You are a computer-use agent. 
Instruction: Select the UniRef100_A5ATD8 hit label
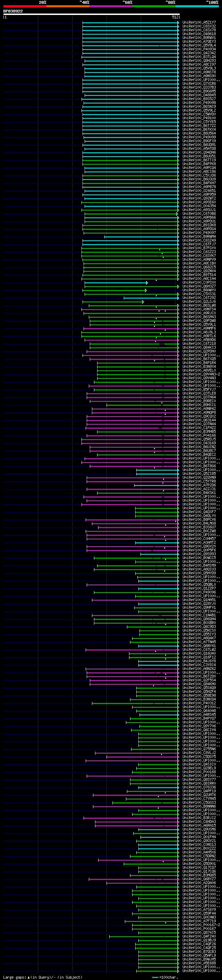pyautogui.click(x=199, y=149)
